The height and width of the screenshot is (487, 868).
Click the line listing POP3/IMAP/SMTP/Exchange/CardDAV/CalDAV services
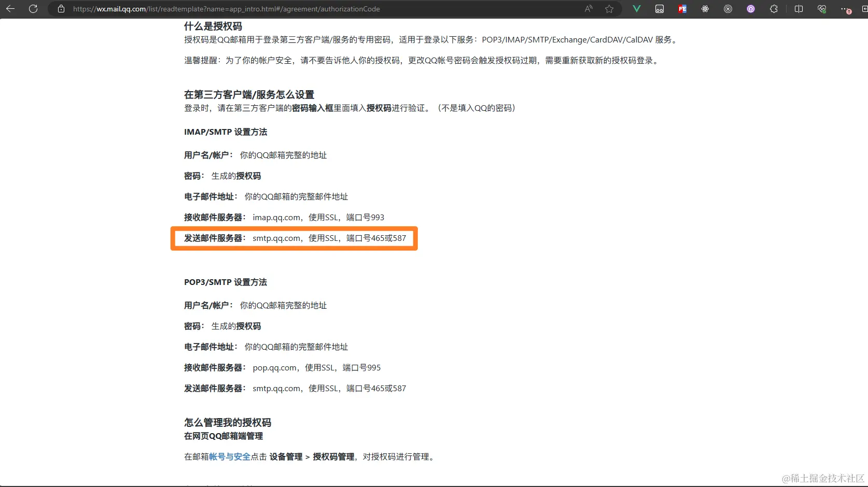432,39
